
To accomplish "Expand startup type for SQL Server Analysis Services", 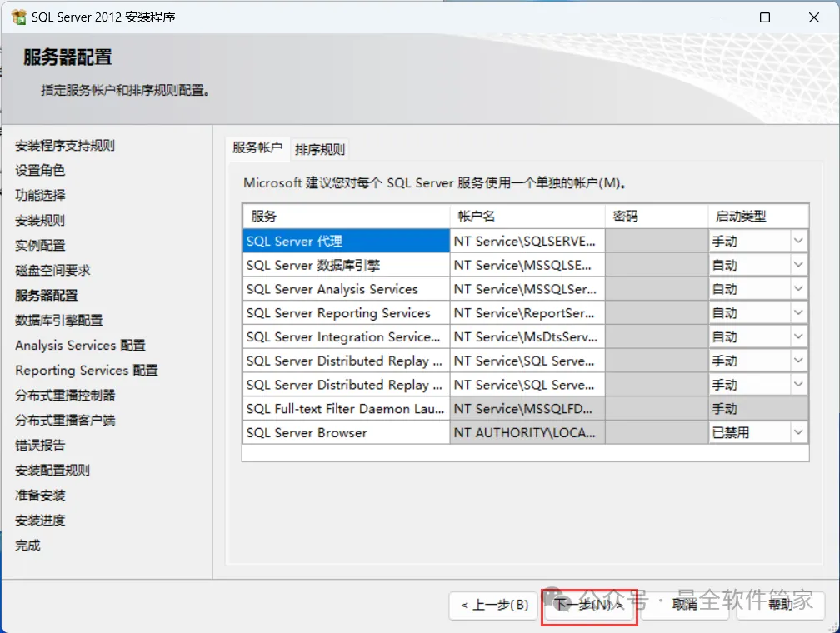I will [x=798, y=289].
